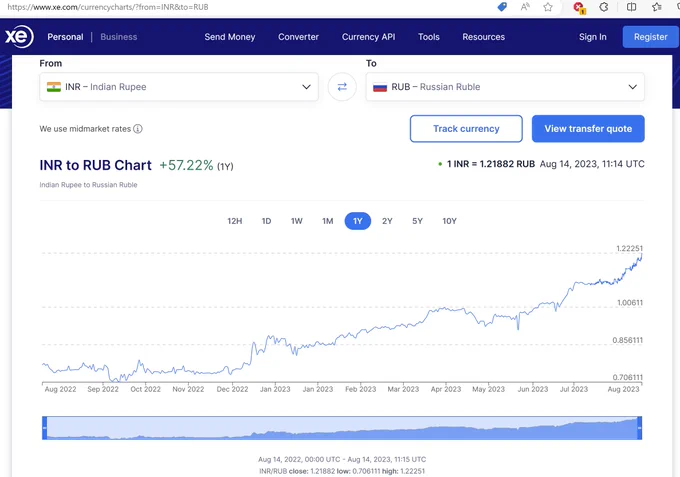Open the Send Money menu
The width and height of the screenshot is (680, 477).
pos(230,37)
